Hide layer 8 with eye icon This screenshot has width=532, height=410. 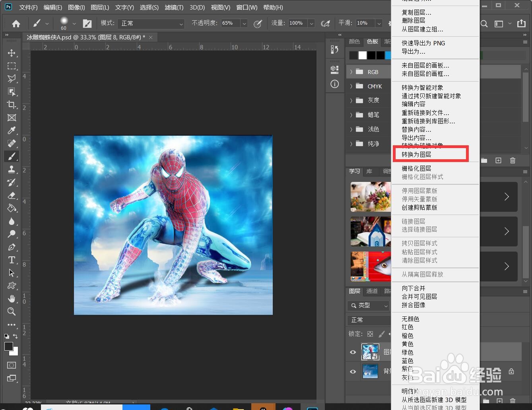point(353,352)
